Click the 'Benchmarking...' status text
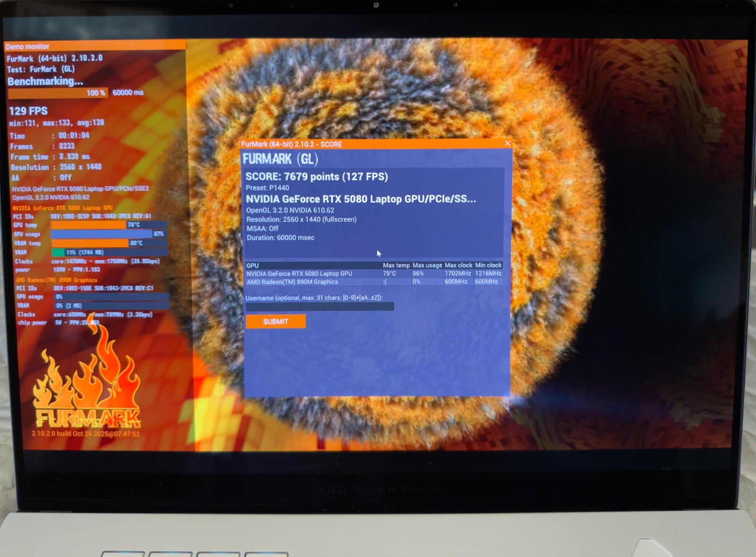The image size is (756, 557). pos(45,81)
